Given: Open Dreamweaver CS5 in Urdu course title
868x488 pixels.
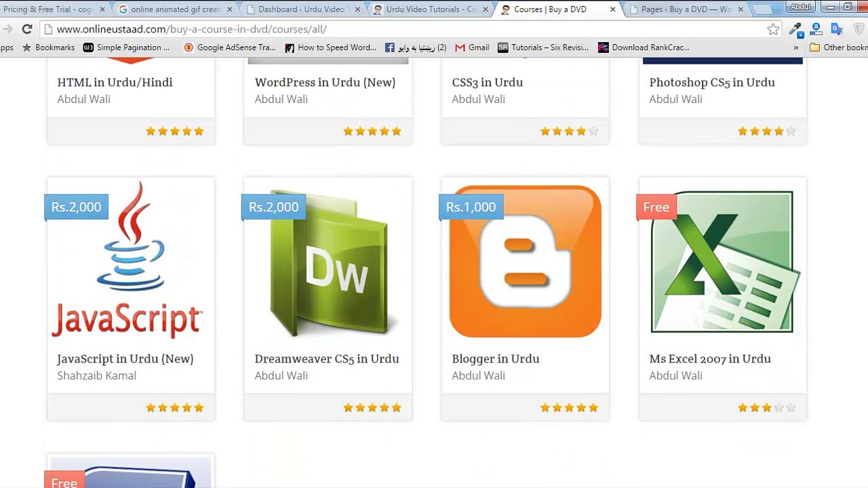Looking at the screenshot, I should (x=326, y=359).
